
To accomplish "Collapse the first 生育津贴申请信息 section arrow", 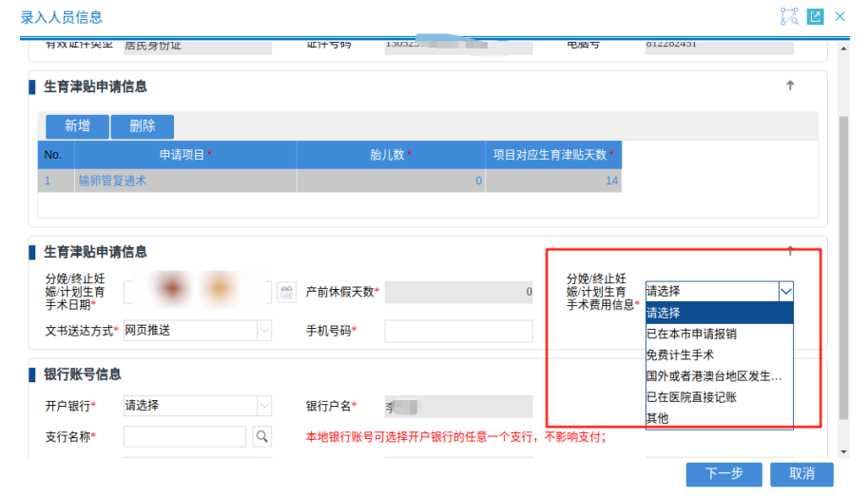I will pos(789,86).
